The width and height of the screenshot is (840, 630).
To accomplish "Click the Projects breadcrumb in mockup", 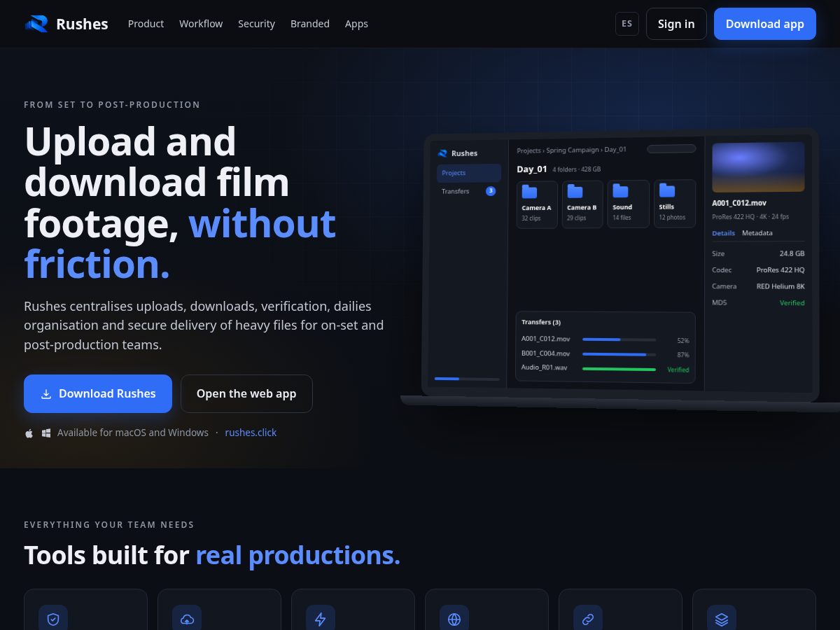I will (x=528, y=150).
